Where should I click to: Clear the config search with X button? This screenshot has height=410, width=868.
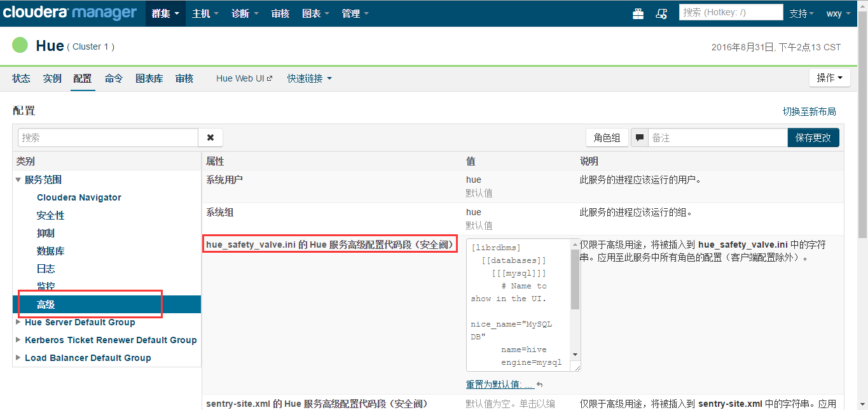(210, 138)
